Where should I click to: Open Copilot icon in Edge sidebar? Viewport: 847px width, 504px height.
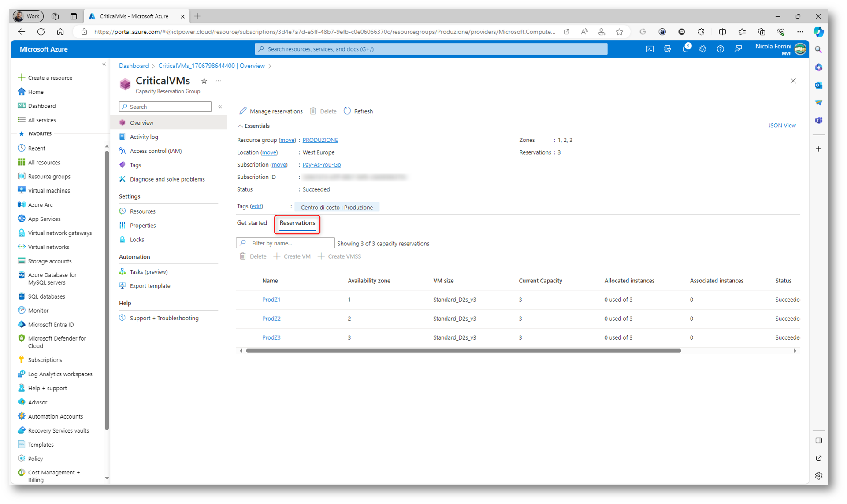click(818, 32)
